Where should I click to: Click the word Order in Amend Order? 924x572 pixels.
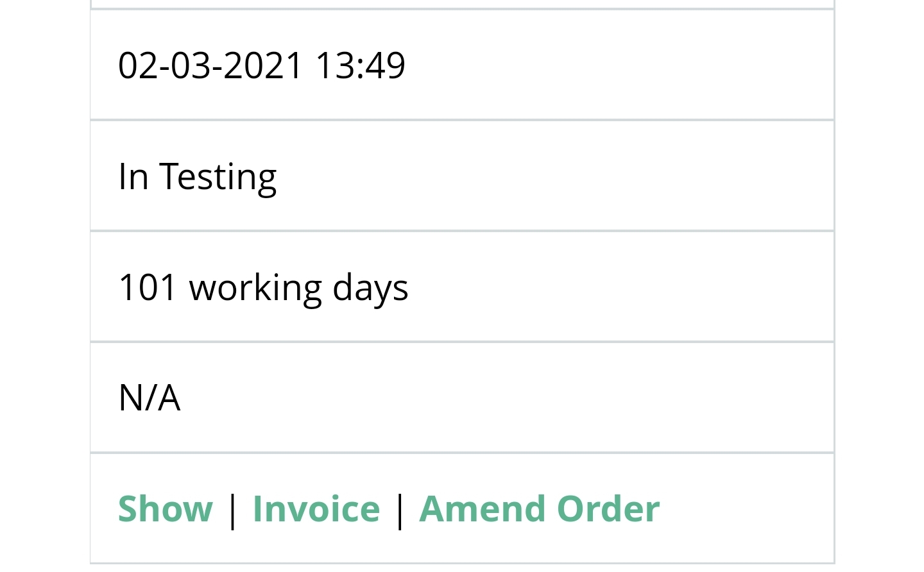tap(608, 509)
